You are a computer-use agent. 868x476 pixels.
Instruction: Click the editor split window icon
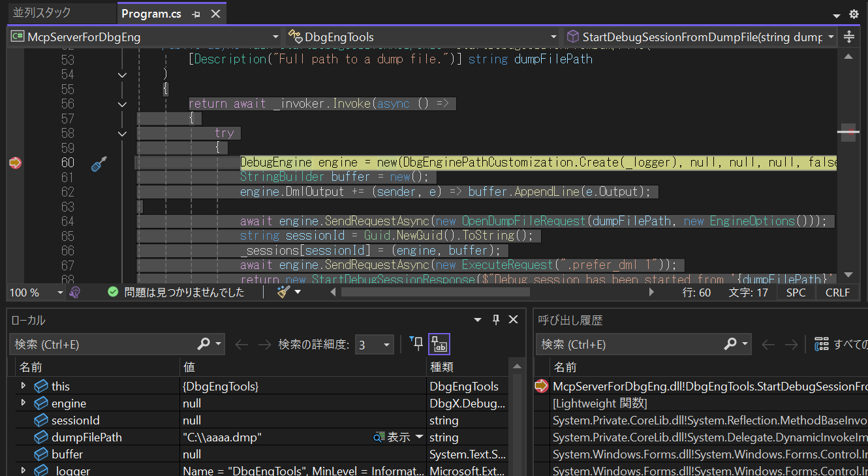848,37
